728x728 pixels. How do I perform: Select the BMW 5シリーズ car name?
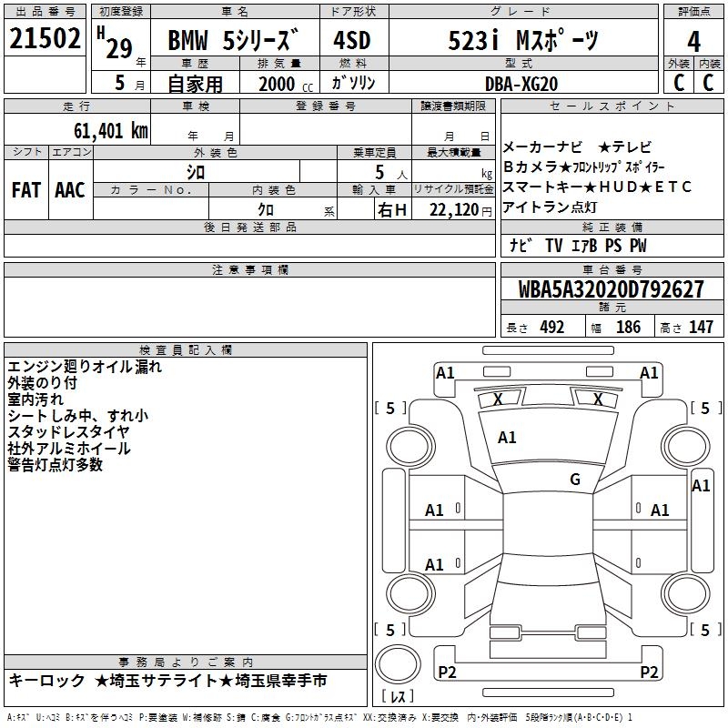[x=233, y=41]
